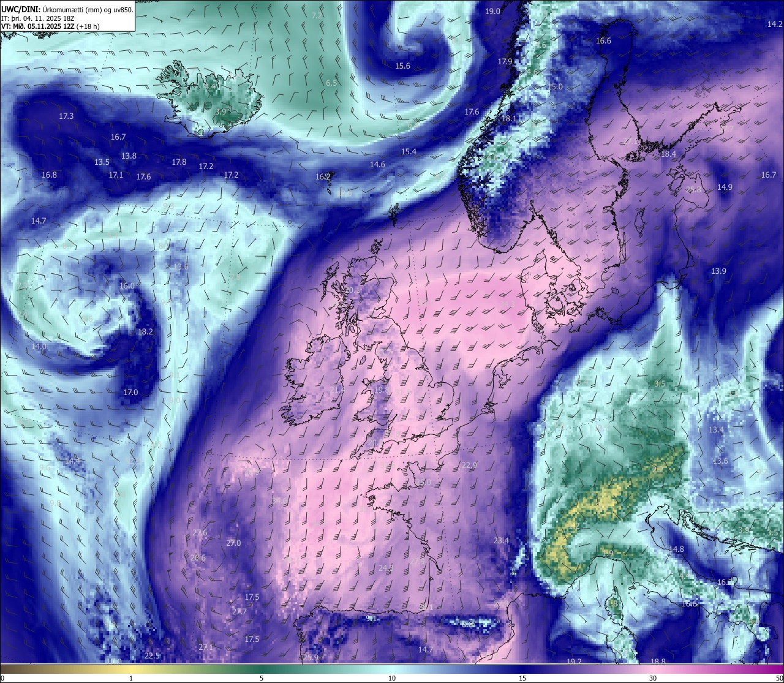Click the 13.5 value in the Atlantic
784x683 pixels.
point(102,162)
